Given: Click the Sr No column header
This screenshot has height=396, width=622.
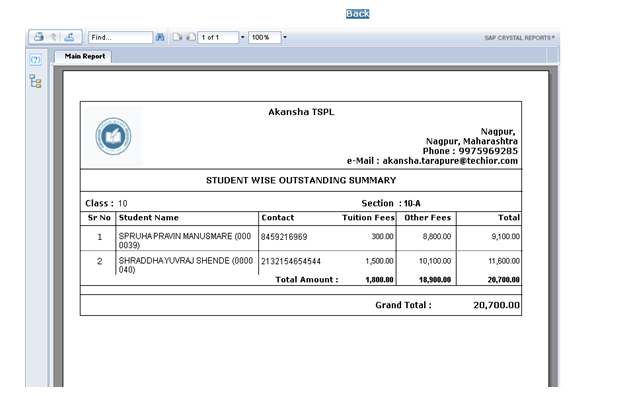Looking at the screenshot, I should pos(99,218).
